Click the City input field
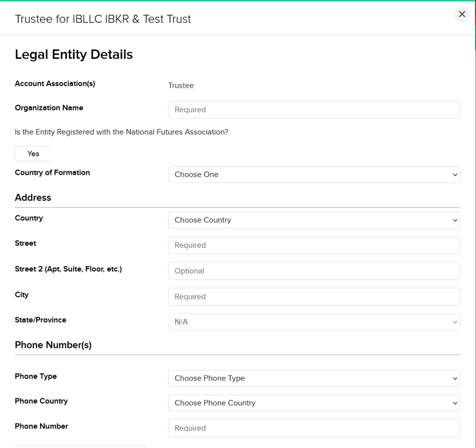This screenshot has width=476, height=448. 313,297
